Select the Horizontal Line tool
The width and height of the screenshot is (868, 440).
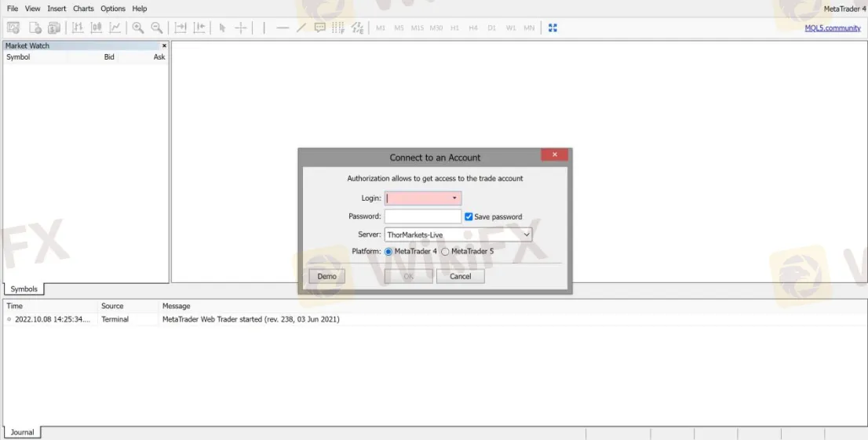pos(283,27)
